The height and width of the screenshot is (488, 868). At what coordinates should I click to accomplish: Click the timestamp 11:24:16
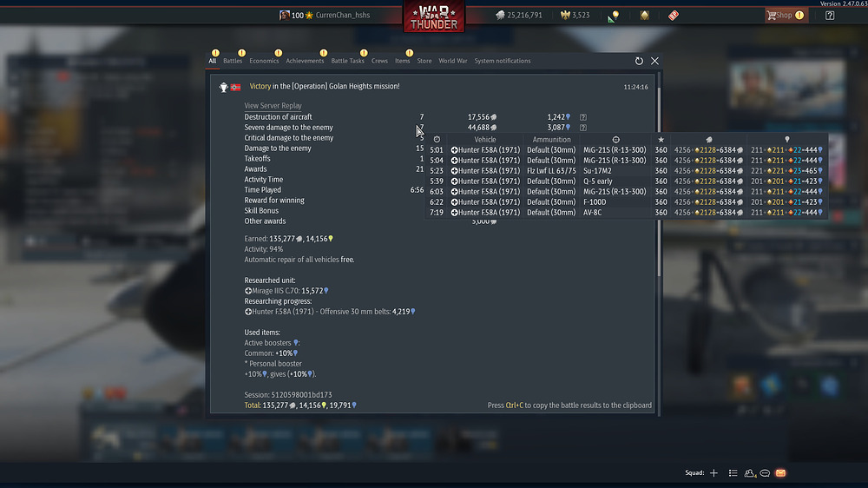[635, 87]
